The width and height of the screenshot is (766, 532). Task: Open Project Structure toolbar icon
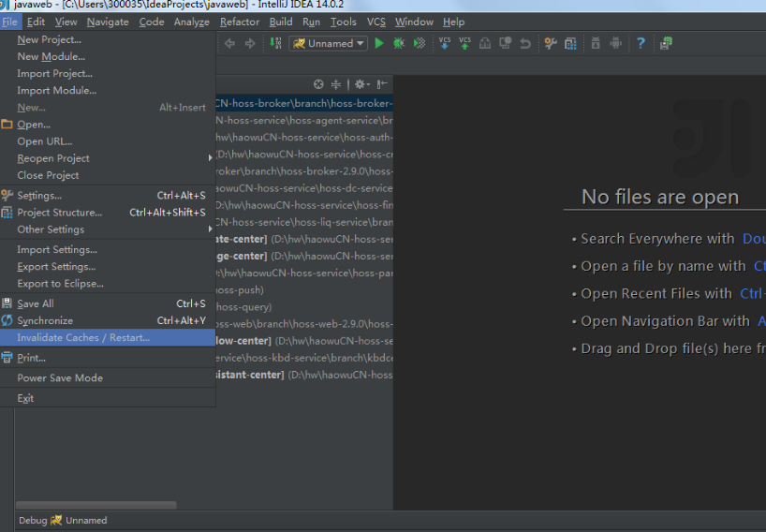tap(570, 43)
